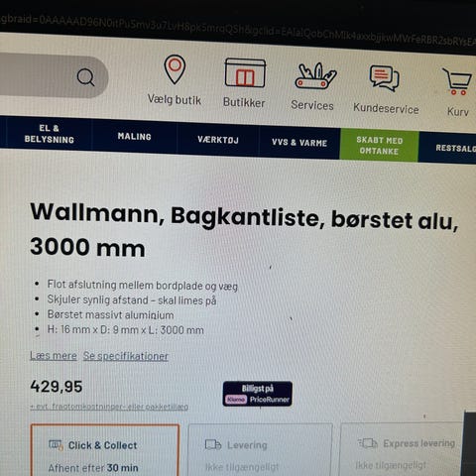The image size is (476, 476).
Task: Open the Butikker store icon
Action: [x=245, y=72]
